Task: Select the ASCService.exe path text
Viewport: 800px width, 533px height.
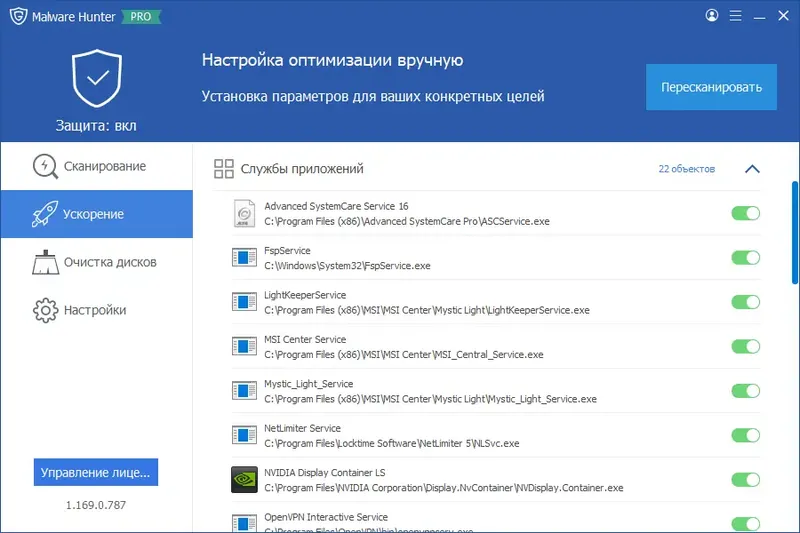Action: tap(407, 221)
